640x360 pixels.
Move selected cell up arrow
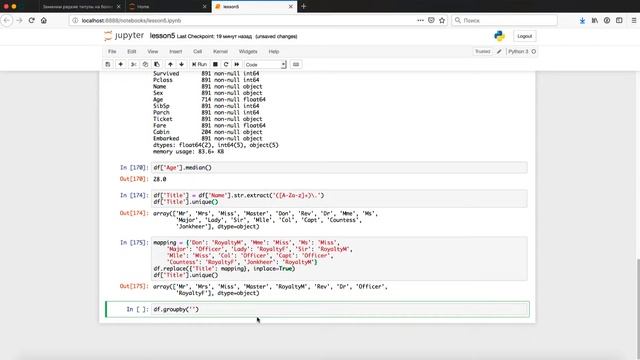tap(170, 64)
